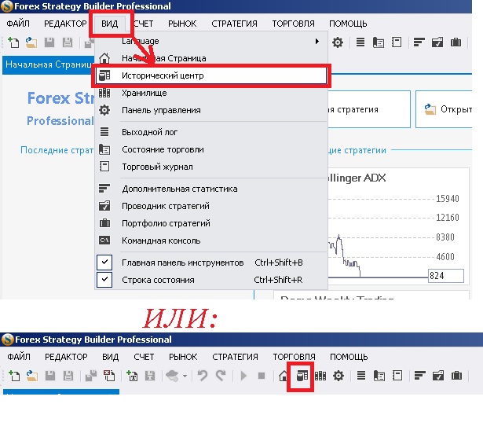Open СТРАТЕГИЯ menu in the lower window
483x448 pixels.
235,357
